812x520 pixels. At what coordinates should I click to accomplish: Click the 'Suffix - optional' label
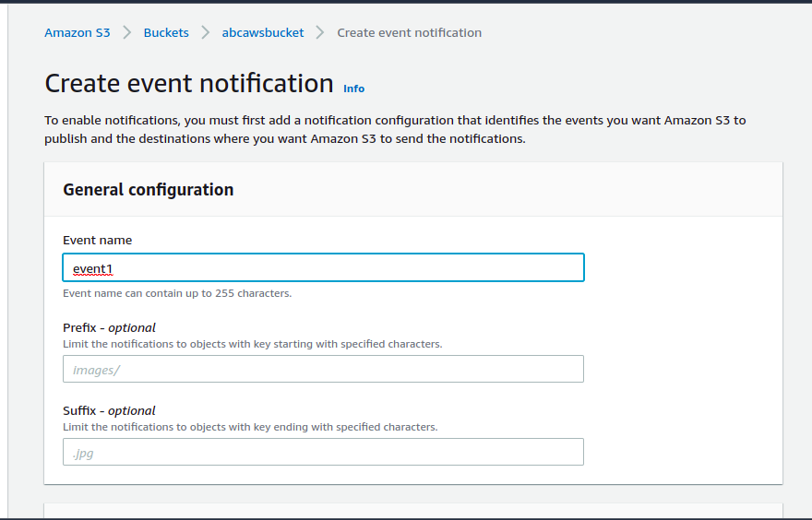(x=109, y=410)
